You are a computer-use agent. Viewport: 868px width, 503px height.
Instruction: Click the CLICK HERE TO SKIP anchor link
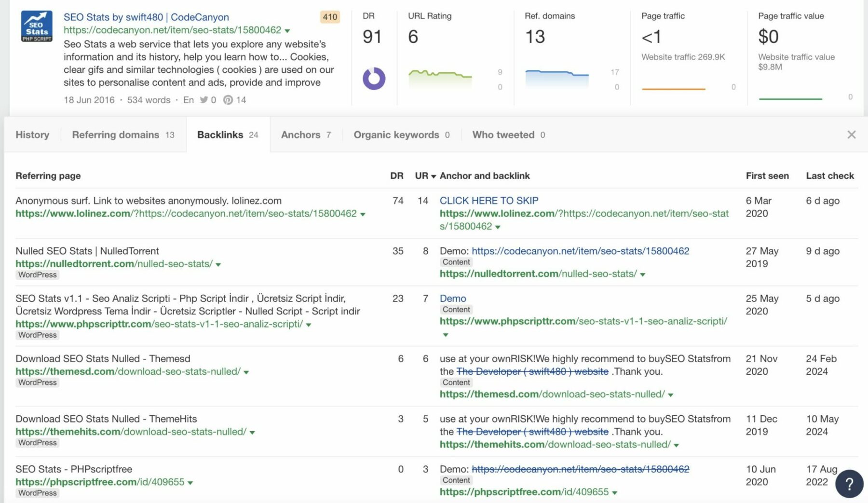pos(488,201)
